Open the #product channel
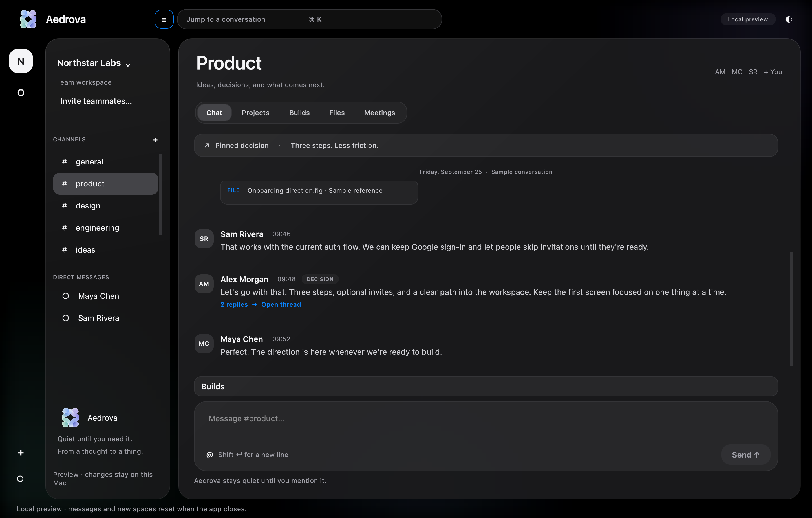Screen dimensions: 812x518 coord(105,184)
